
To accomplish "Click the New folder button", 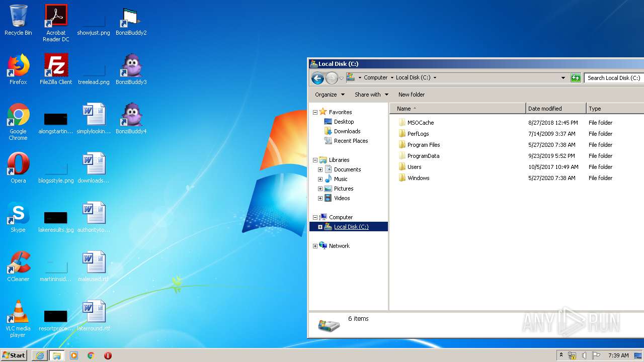I will [412, 95].
